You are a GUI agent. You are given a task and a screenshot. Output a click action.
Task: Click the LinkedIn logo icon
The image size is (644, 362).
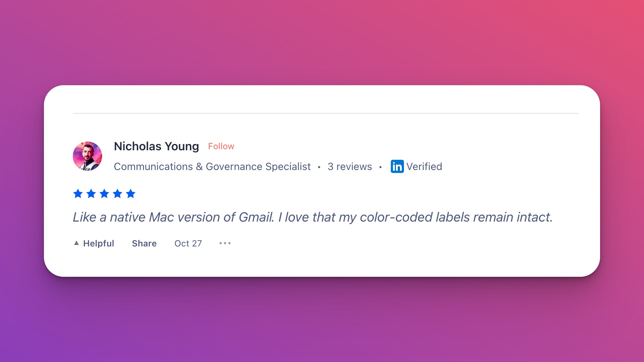coord(397,166)
